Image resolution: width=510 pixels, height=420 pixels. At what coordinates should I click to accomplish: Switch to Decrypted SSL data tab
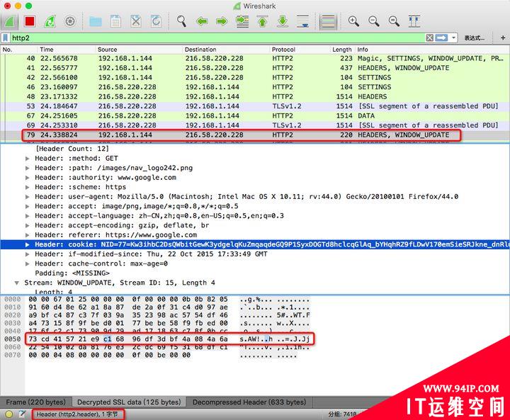tap(129, 402)
